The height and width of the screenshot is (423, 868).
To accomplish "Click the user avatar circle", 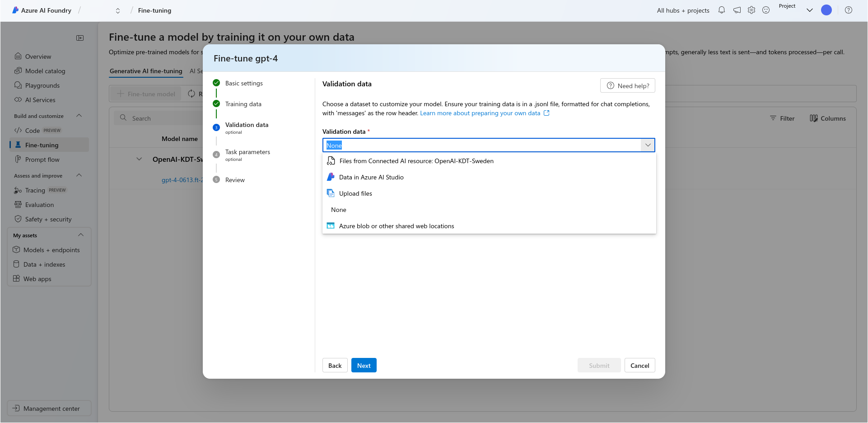I will 826,10.
